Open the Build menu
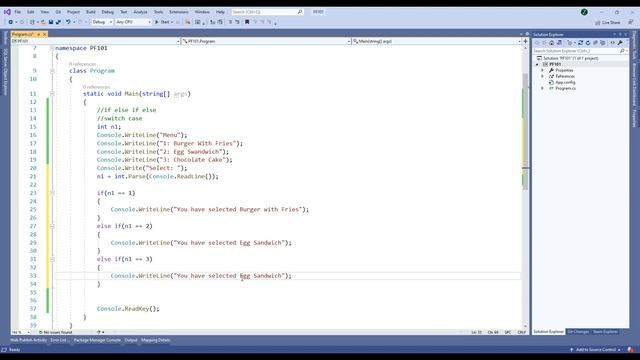This screenshot has width=640, height=360. (x=91, y=12)
